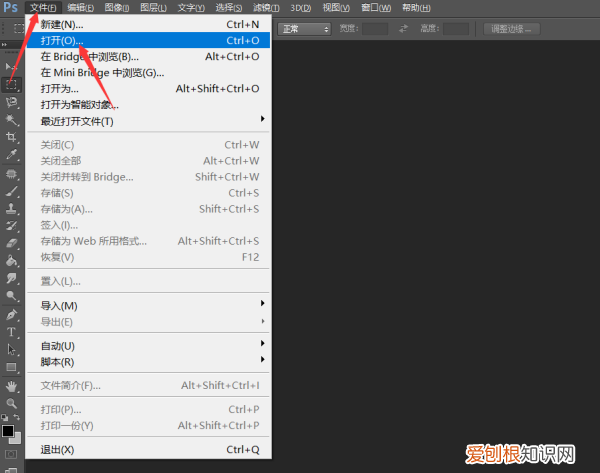
Task: Select the Hand tool
Action: tap(12, 385)
